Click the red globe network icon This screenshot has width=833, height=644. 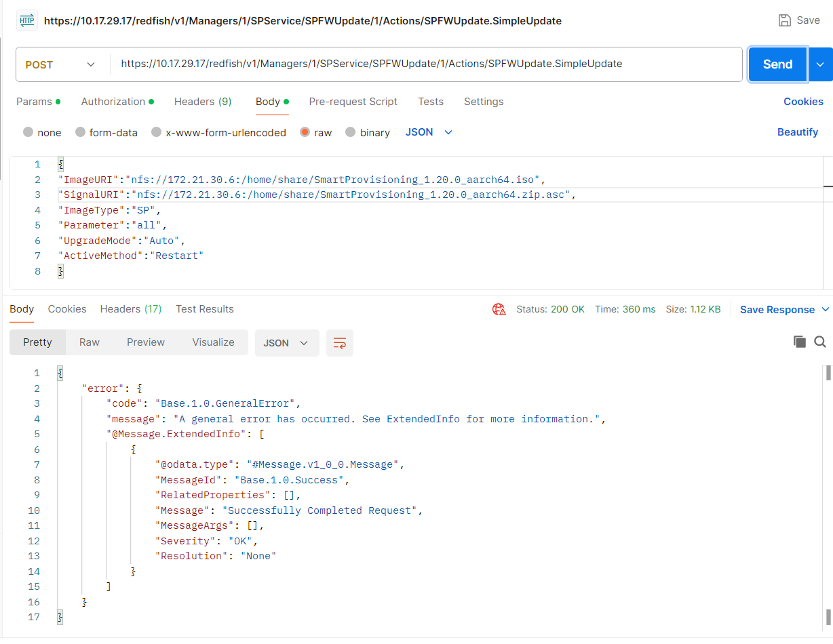499,309
